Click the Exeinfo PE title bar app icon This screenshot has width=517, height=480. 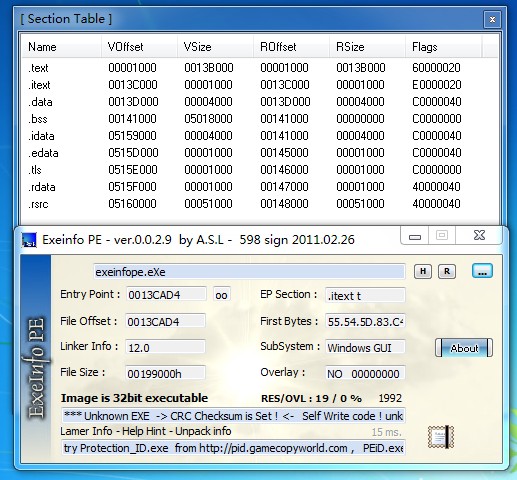point(29,240)
